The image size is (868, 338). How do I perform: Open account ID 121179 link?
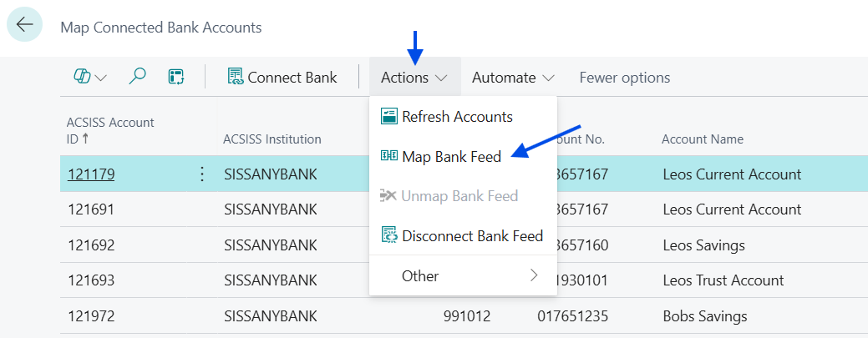[x=91, y=174]
